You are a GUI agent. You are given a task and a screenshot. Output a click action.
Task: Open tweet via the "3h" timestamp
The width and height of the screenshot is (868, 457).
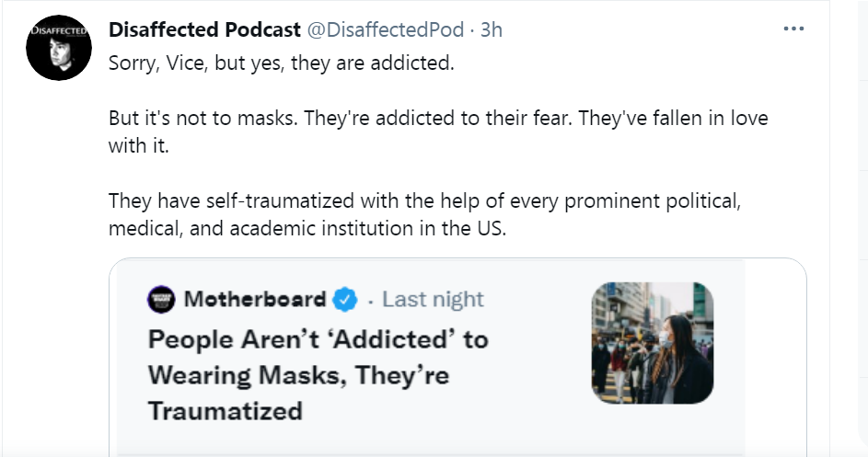click(x=492, y=29)
